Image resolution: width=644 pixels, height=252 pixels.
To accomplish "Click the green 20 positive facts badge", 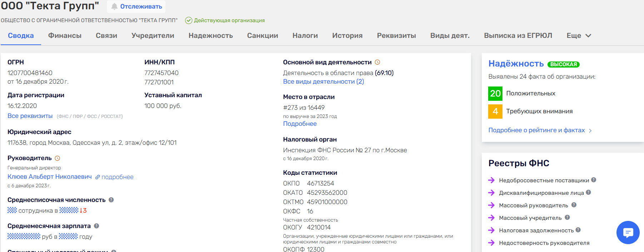I will (495, 94).
